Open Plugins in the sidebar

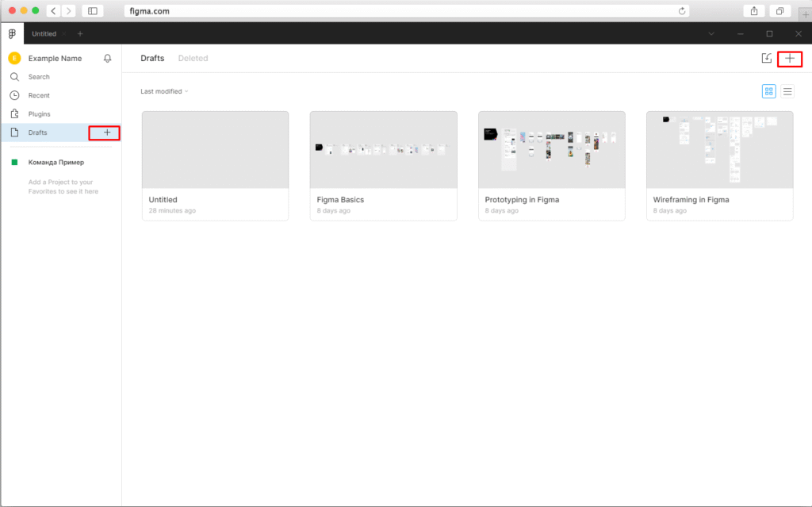coord(39,114)
